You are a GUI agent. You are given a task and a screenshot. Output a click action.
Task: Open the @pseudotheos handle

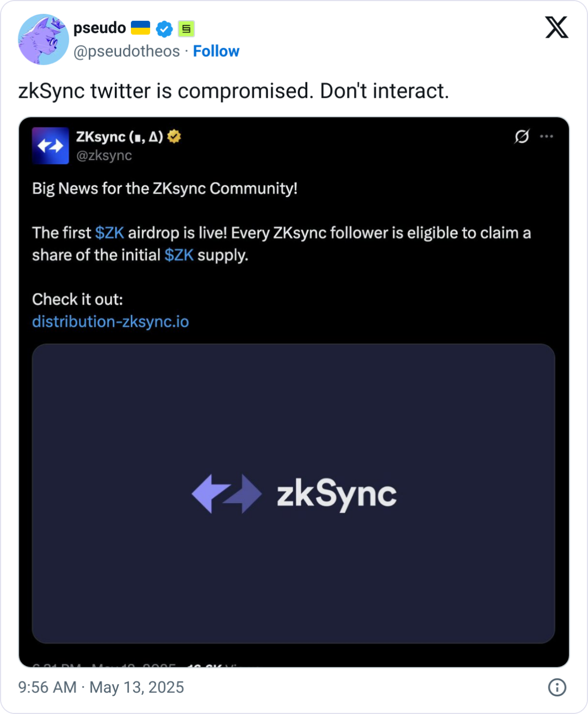point(127,51)
